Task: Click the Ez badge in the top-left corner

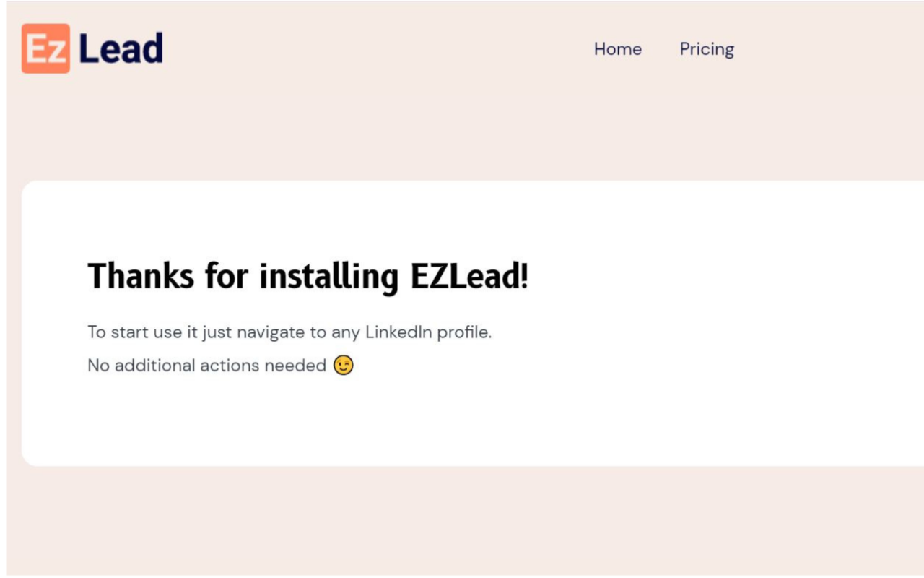Action: pos(45,47)
